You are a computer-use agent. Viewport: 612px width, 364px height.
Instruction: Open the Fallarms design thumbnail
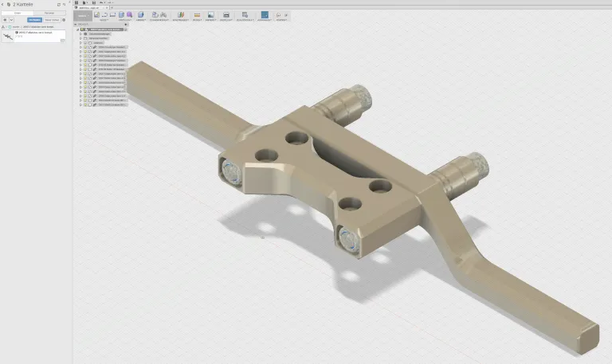[x=8, y=37]
